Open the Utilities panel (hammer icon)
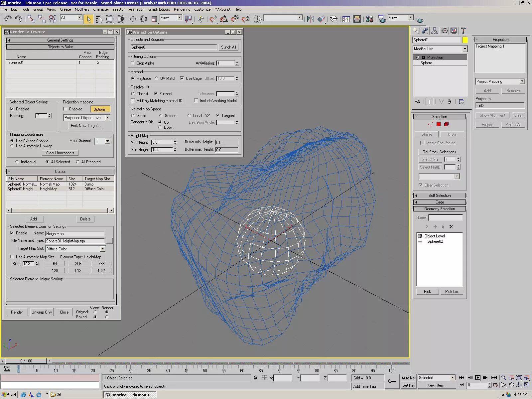The image size is (532, 399). click(x=464, y=30)
